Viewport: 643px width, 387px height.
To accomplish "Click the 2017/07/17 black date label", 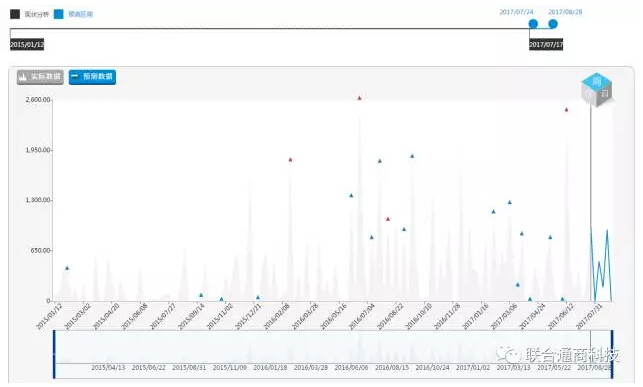I will (546, 44).
